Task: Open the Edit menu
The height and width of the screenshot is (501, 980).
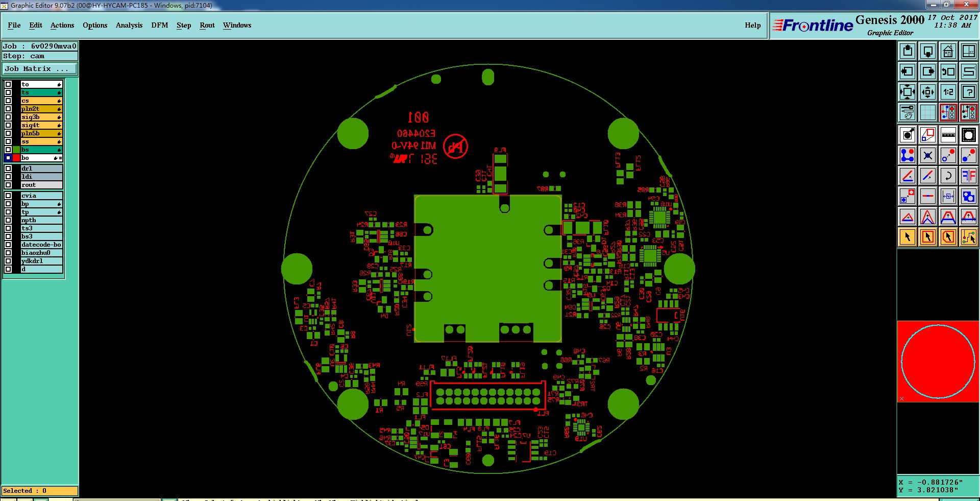Action: [36, 25]
